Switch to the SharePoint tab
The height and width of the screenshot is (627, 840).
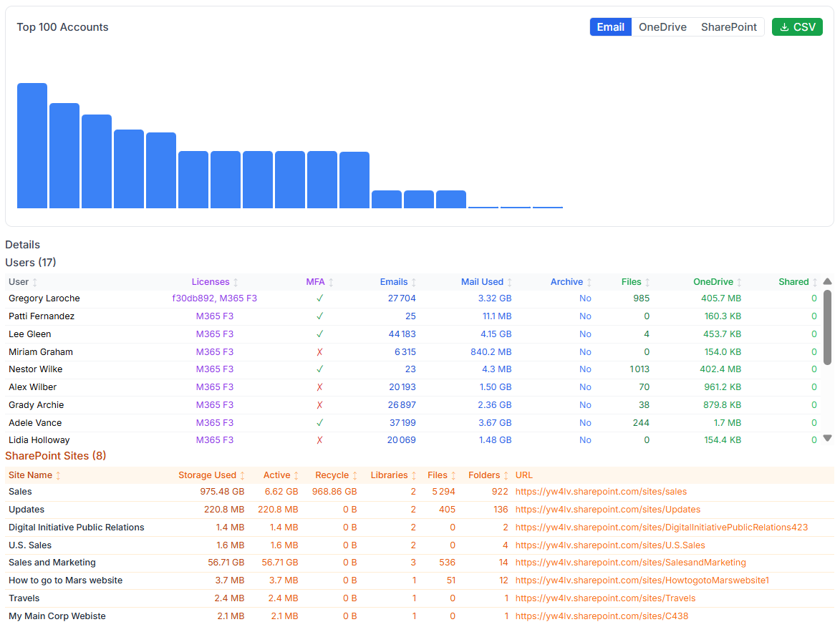click(728, 27)
